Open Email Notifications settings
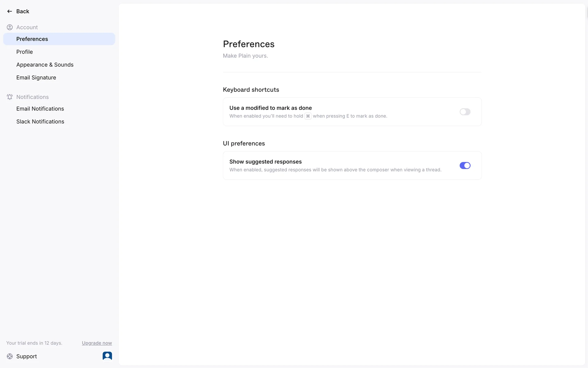The width and height of the screenshot is (588, 368). [40, 109]
